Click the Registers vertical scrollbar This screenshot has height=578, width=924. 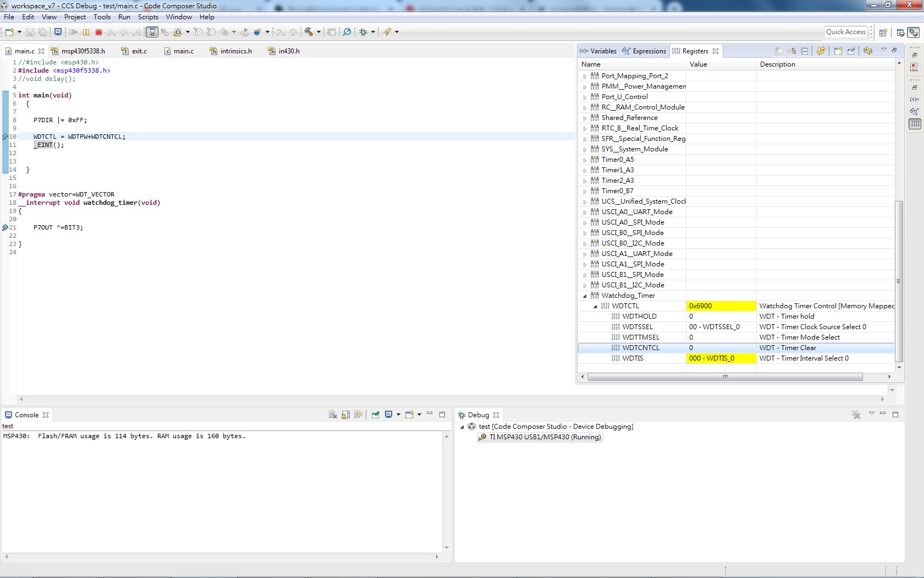(899, 281)
